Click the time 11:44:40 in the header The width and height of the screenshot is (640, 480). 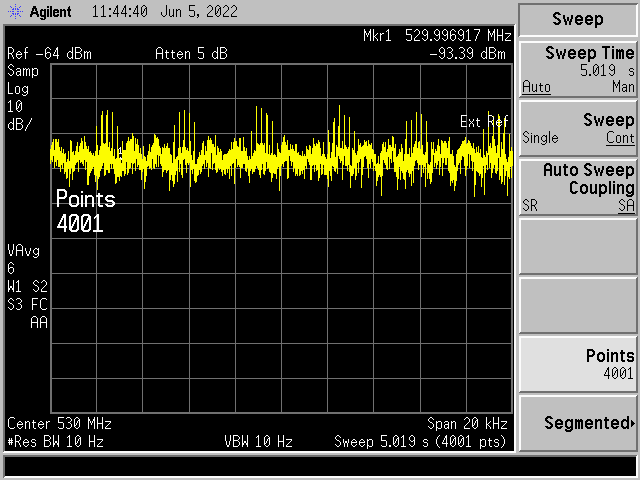point(120,11)
